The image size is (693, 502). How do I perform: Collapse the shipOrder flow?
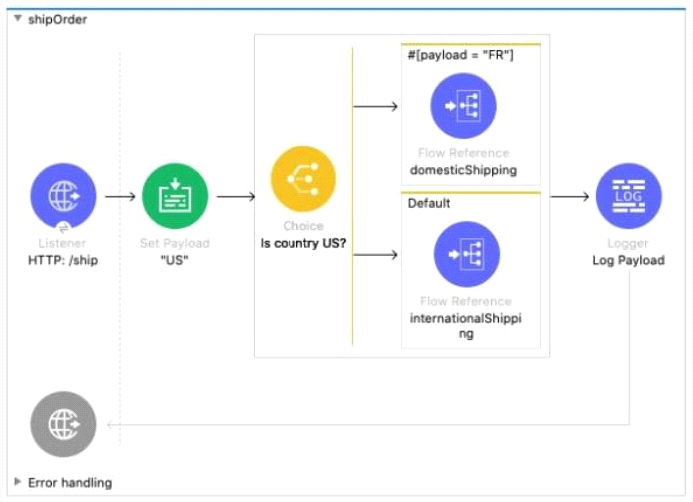tap(18, 19)
